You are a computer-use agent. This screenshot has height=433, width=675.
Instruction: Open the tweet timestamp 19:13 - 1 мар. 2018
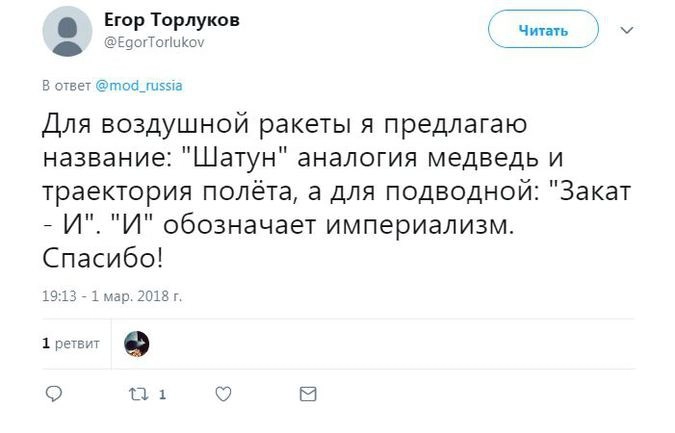[x=112, y=296]
